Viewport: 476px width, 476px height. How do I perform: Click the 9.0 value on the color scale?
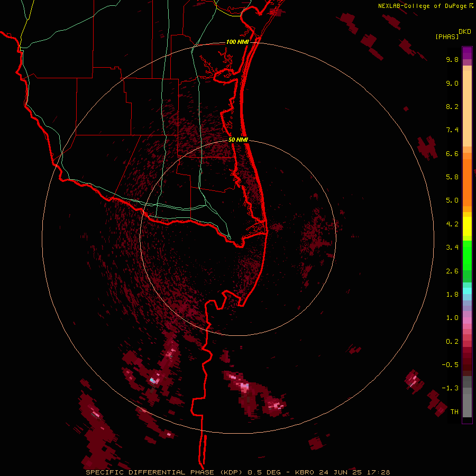point(452,83)
